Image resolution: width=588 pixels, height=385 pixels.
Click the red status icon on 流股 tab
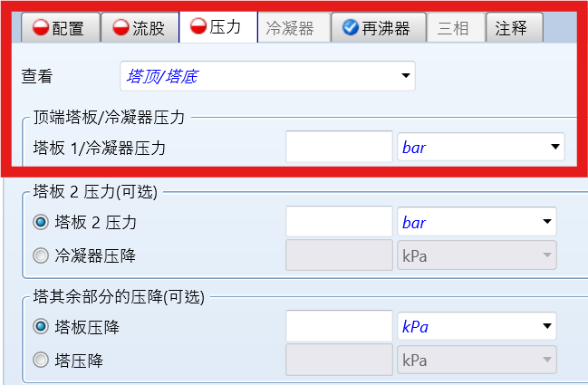(120, 28)
